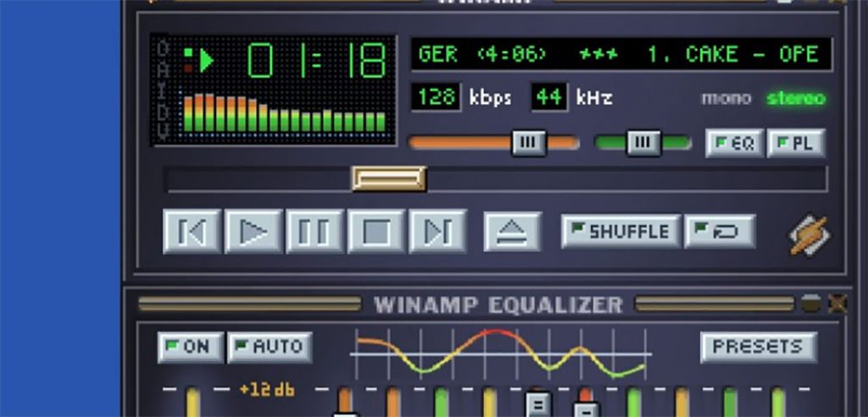Image resolution: width=868 pixels, height=417 pixels.
Task: Toggle the PL playlist button
Action: coord(796,143)
